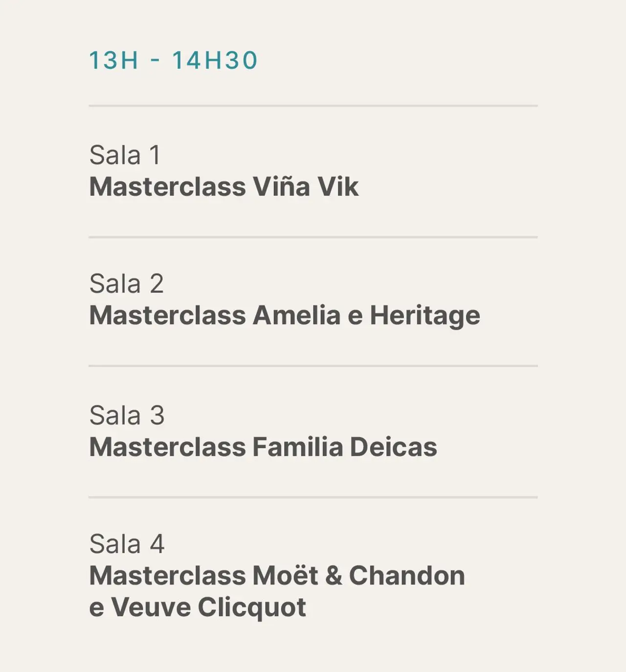The width and height of the screenshot is (626, 672).
Task: Click the word 'Deicas' in Sala 3 title
Action: pyautogui.click(x=393, y=447)
